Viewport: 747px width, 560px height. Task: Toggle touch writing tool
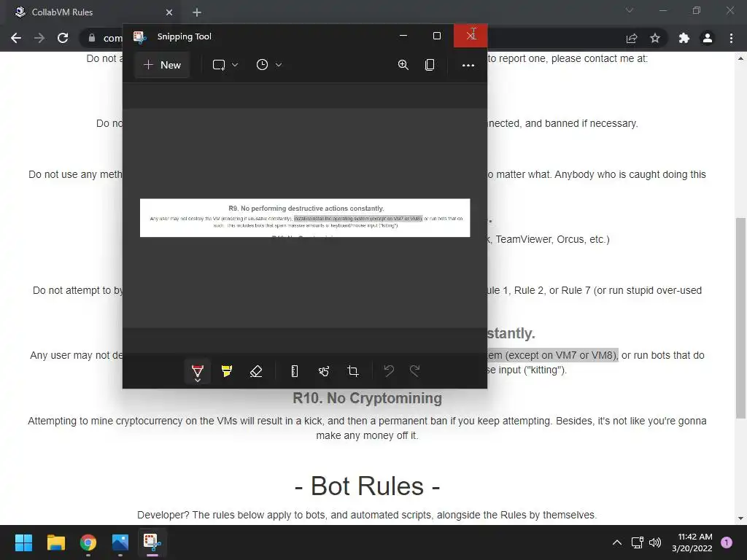pyautogui.click(x=324, y=371)
